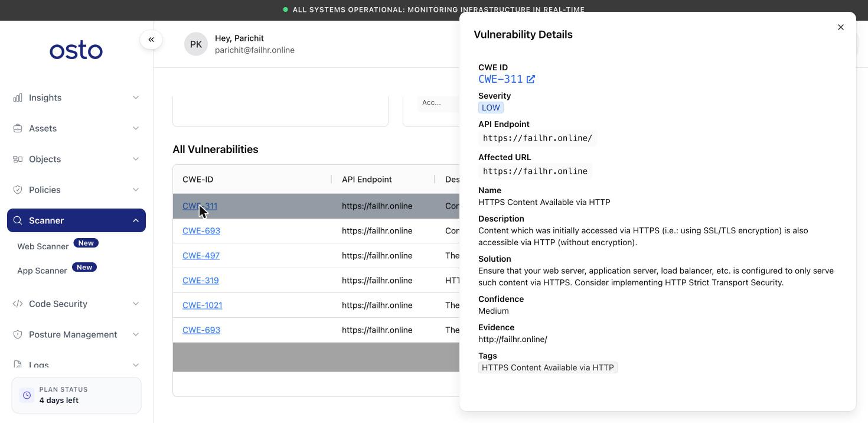Click the Hey, Parichit greeting

click(x=239, y=38)
